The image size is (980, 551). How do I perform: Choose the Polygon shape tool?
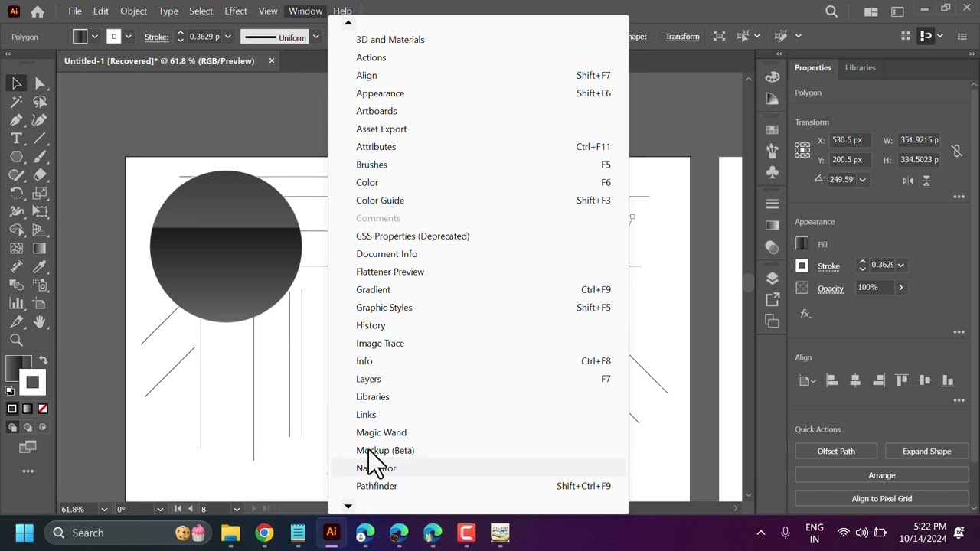[x=16, y=157]
